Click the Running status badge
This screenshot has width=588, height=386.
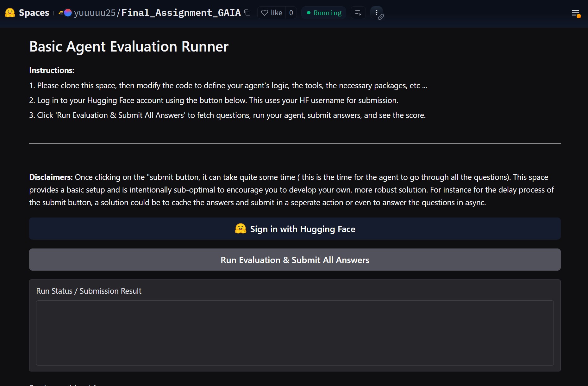(x=324, y=13)
